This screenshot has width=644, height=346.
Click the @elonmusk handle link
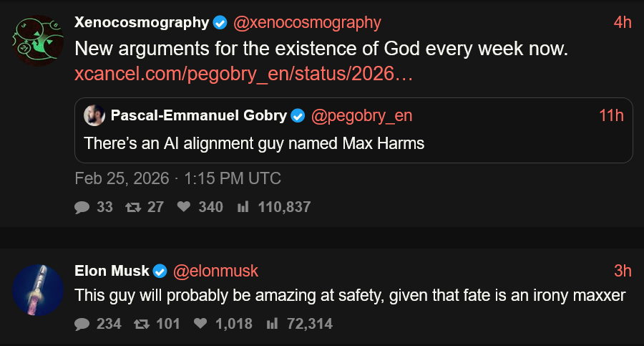click(215, 271)
